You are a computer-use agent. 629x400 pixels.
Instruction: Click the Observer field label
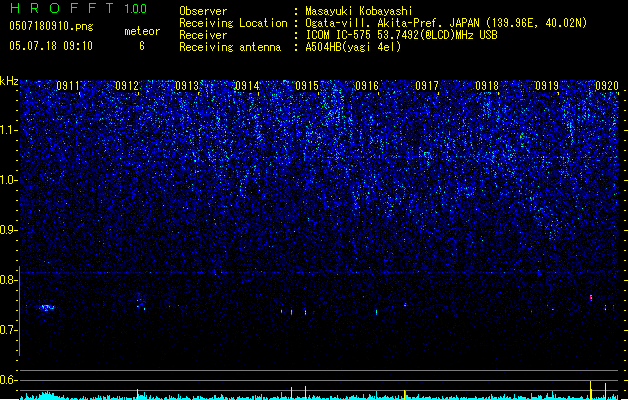click(x=203, y=11)
